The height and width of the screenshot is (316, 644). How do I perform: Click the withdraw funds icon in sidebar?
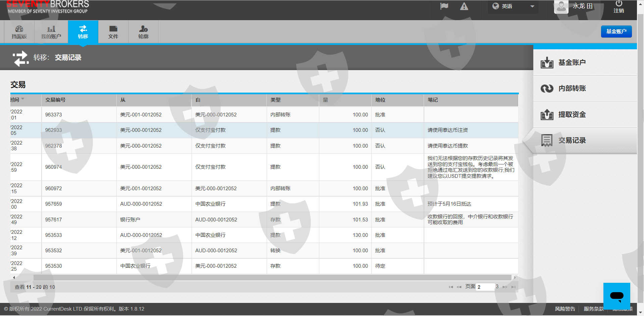point(547,115)
